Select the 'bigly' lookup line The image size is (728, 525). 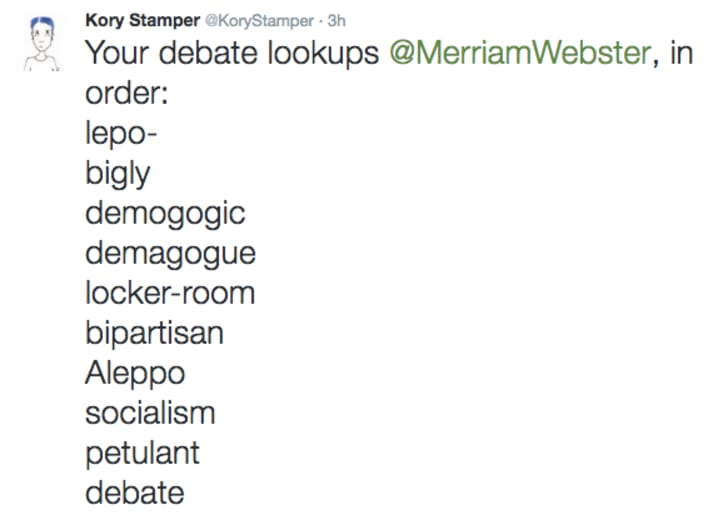(118, 175)
